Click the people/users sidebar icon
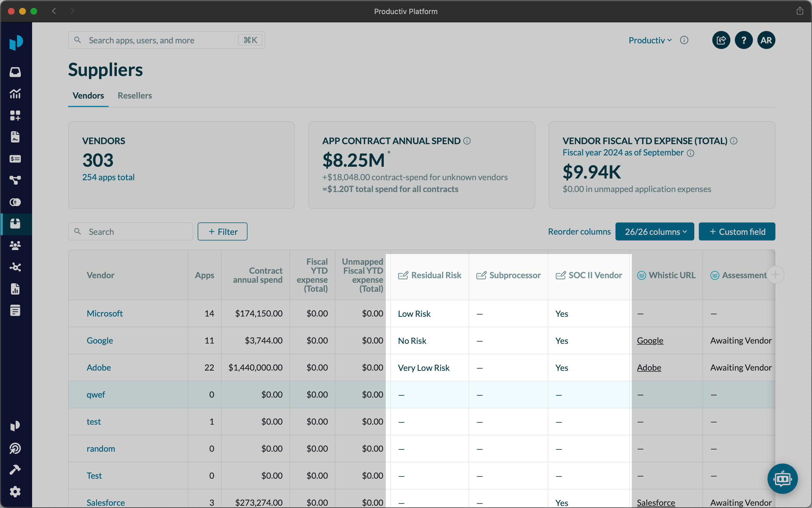Image resolution: width=812 pixels, height=508 pixels. [x=15, y=245]
